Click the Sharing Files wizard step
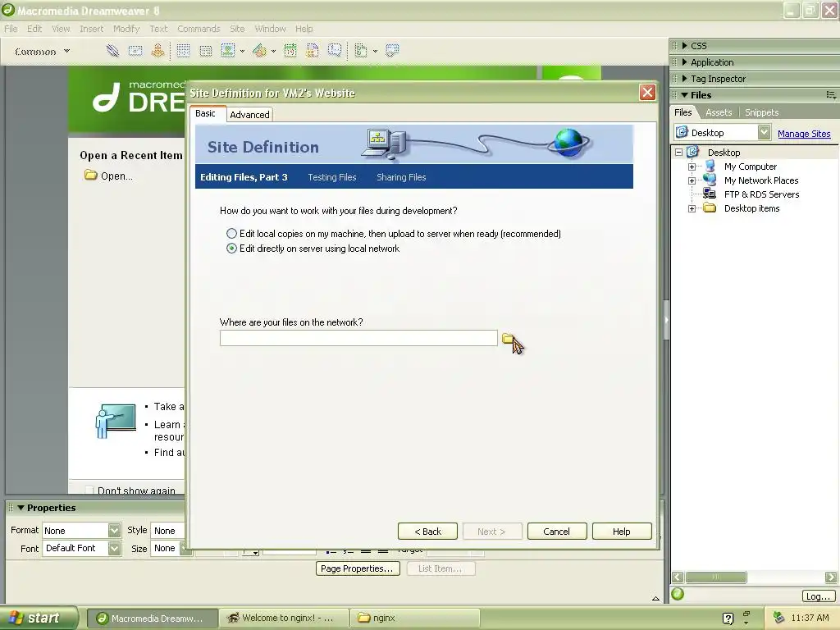Screen dimensions: 840x630 401,177
